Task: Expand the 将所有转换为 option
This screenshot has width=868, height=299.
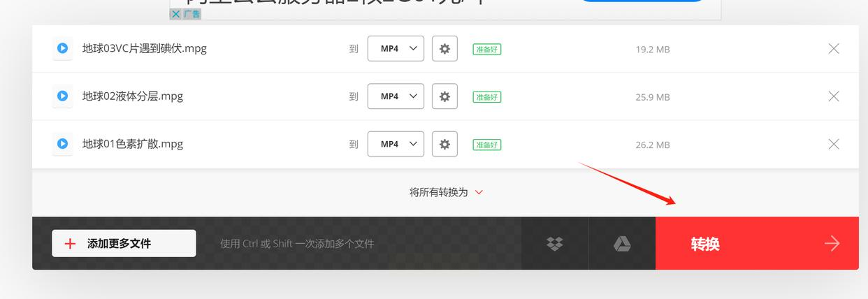Action: coord(446,192)
